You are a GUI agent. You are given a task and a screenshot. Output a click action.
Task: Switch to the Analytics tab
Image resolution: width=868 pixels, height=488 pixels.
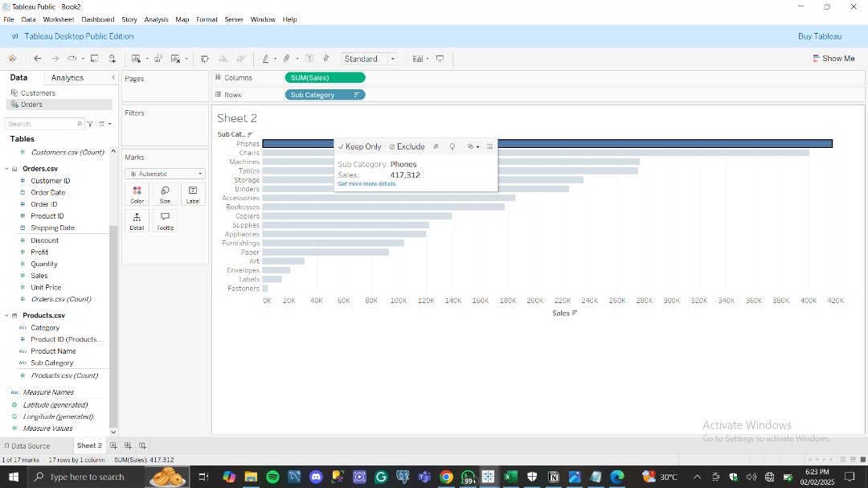pos(67,77)
